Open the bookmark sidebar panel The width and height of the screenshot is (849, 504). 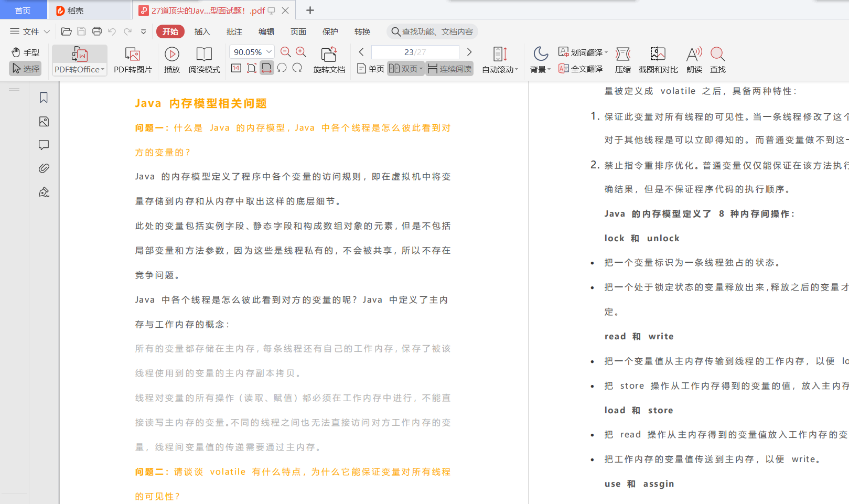point(44,98)
